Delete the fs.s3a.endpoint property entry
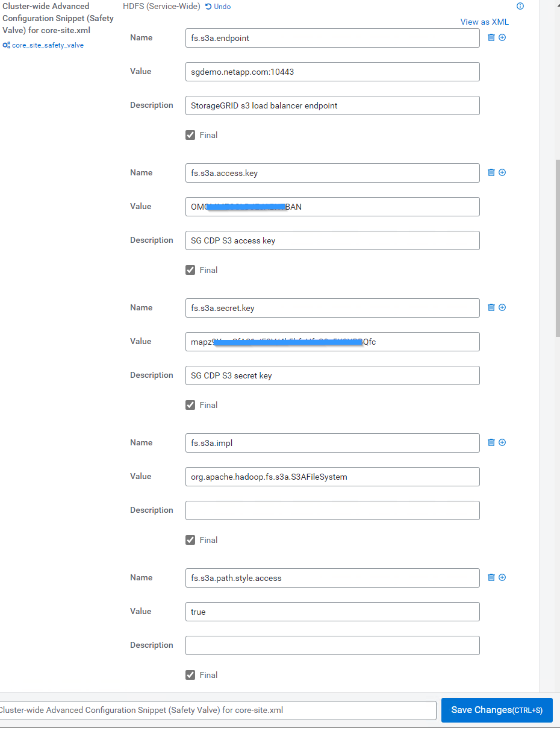 point(491,37)
